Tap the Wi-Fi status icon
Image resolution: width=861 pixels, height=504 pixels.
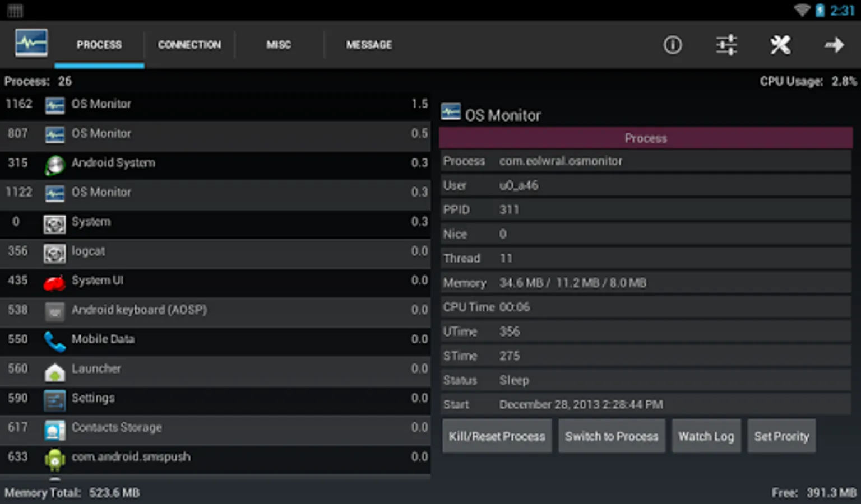[x=802, y=10]
